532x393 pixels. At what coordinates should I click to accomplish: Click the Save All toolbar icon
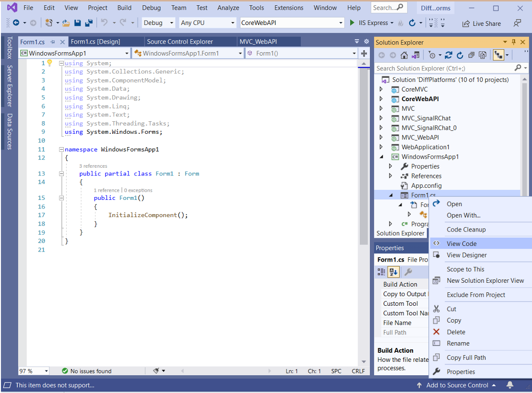pos(89,23)
